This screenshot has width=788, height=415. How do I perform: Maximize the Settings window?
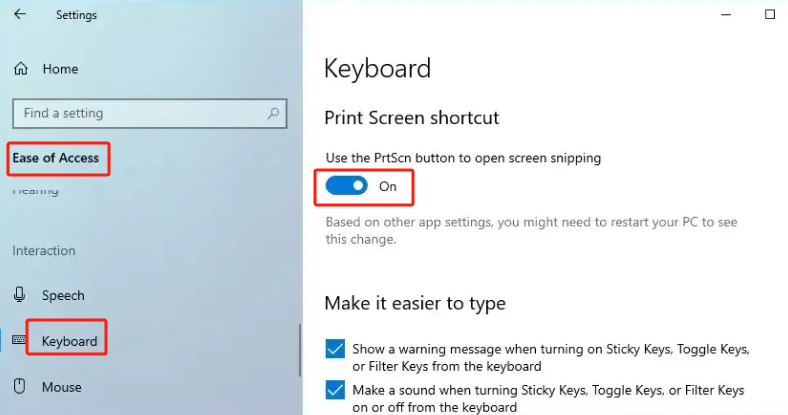click(x=769, y=14)
